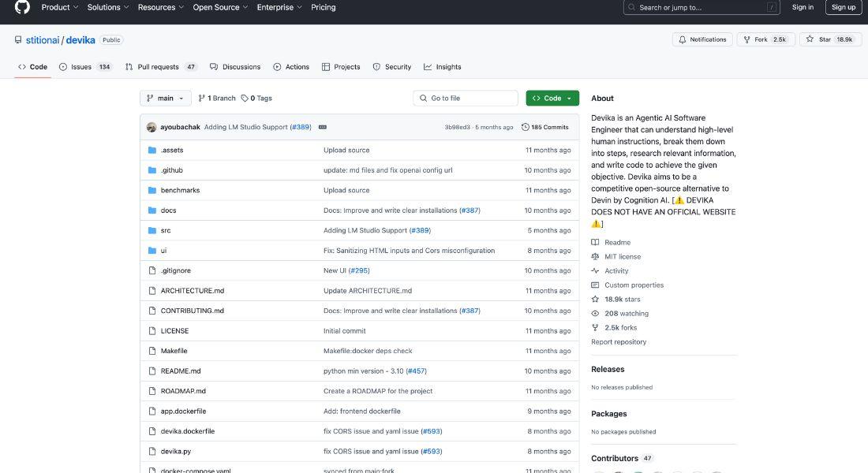The image size is (868, 473).
Task: Open the Enterprise dropdown menu
Action: click(279, 7)
